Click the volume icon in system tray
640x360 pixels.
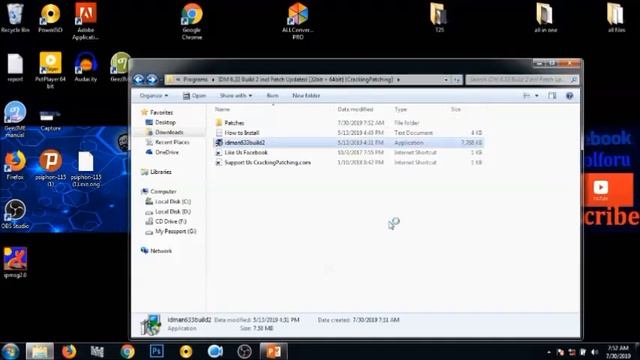point(594,352)
